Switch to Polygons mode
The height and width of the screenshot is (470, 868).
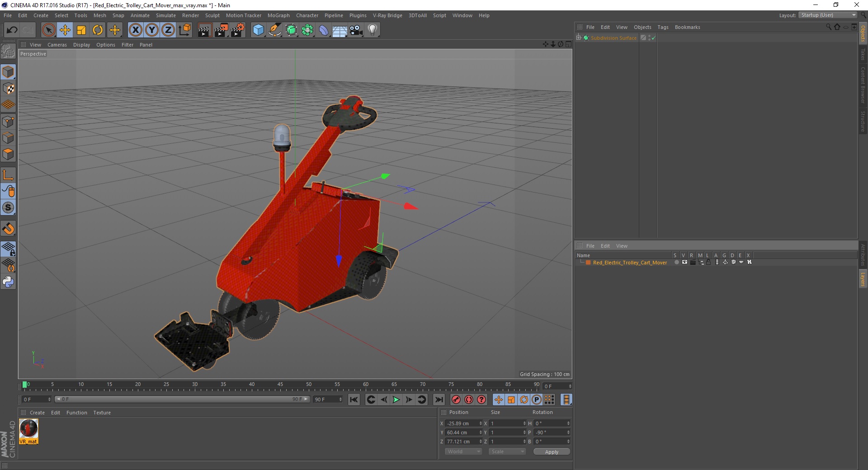pyautogui.click(x=8, y=154)
